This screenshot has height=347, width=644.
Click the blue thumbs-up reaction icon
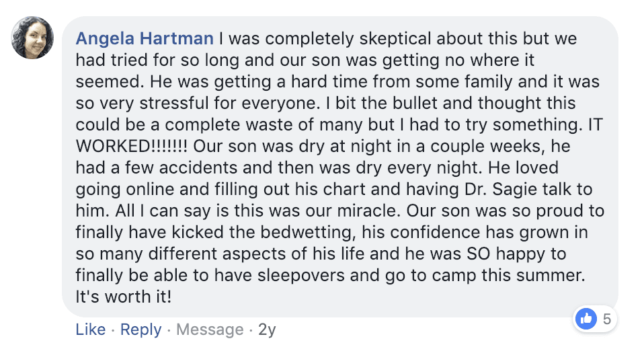(587, 318)
